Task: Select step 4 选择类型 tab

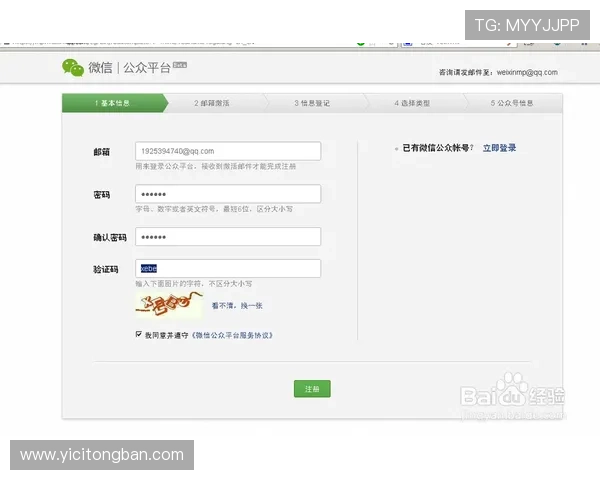Action: 412,103
